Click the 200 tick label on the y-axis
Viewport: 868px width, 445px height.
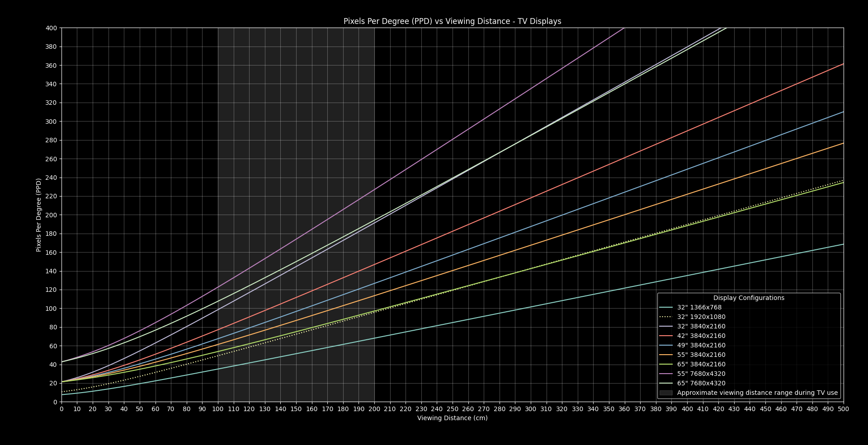point(52,215)
